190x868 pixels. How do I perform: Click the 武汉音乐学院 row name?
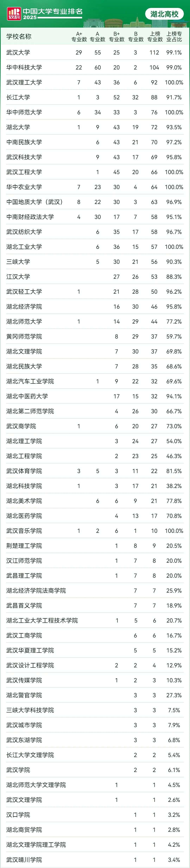point(24,531)
